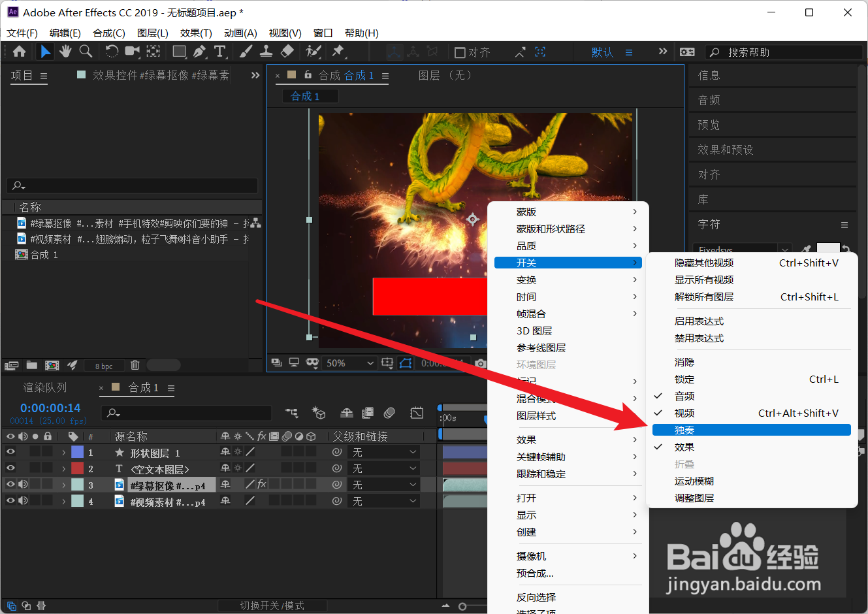Select the Rectangle shape tool

(179, 52)
